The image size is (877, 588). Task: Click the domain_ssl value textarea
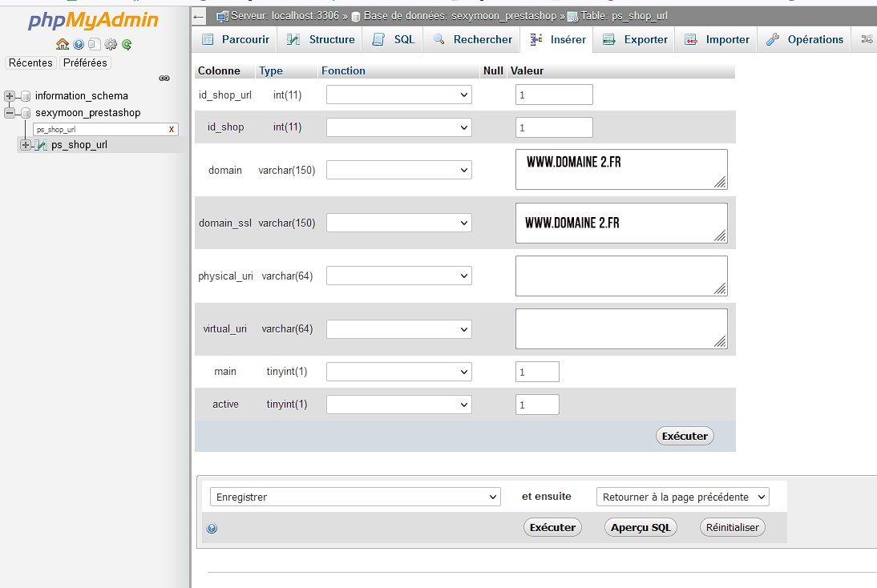pyautogui.click(x=621, y=223)
